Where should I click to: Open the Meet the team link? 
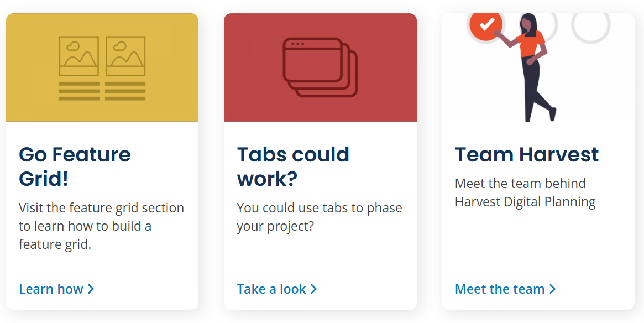point(506,289)
